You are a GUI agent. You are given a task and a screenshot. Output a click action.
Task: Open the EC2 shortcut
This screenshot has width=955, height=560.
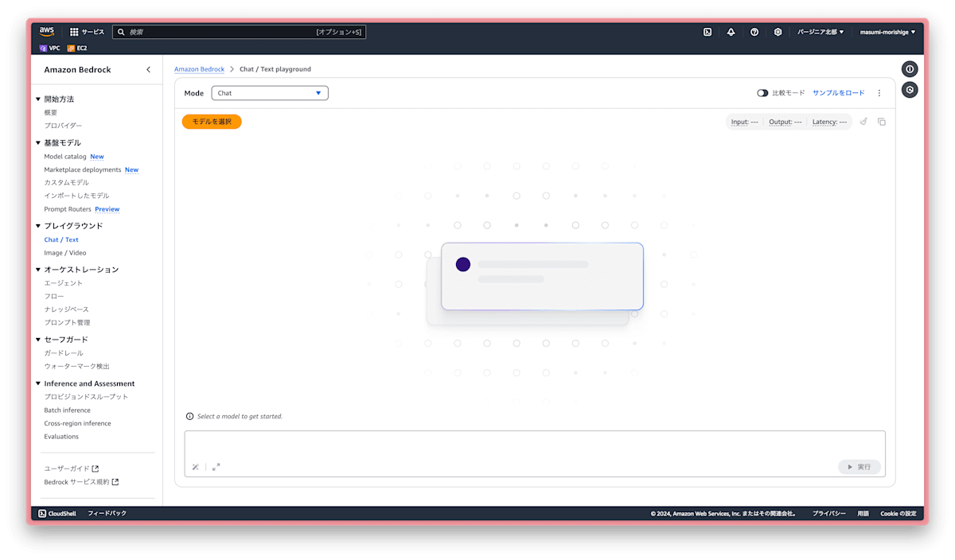coord(77,48)
